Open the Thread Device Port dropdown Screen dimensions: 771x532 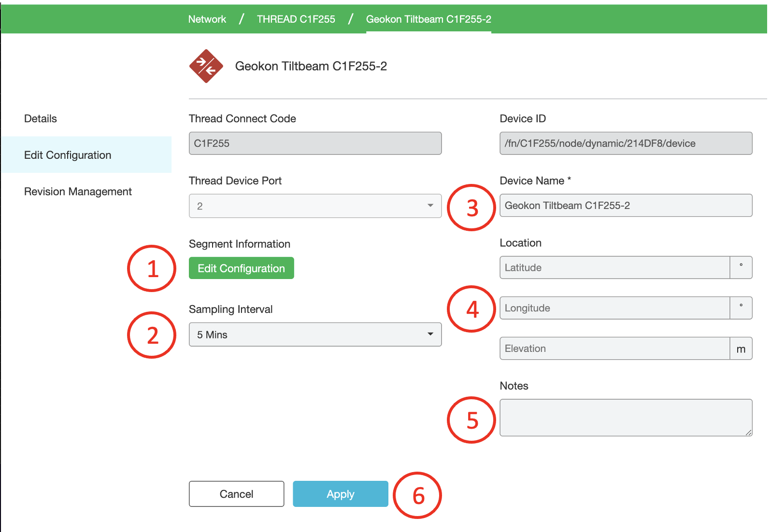315,206
